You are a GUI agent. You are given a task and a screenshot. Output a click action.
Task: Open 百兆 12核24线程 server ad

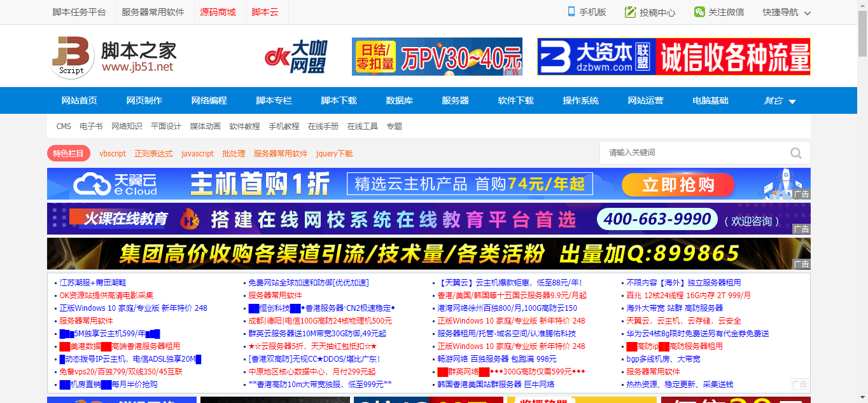tap(689, 295)
